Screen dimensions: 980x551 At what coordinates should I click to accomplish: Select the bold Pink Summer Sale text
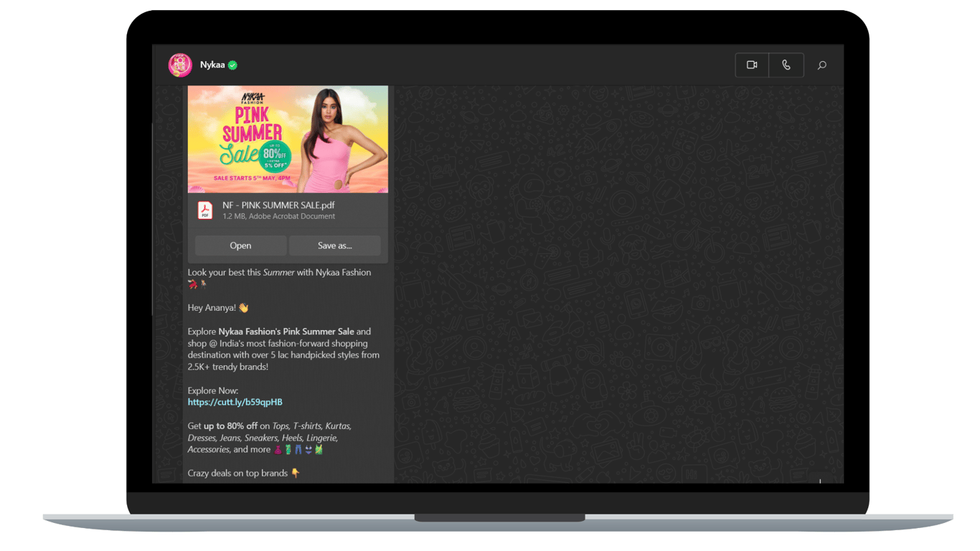317,331
